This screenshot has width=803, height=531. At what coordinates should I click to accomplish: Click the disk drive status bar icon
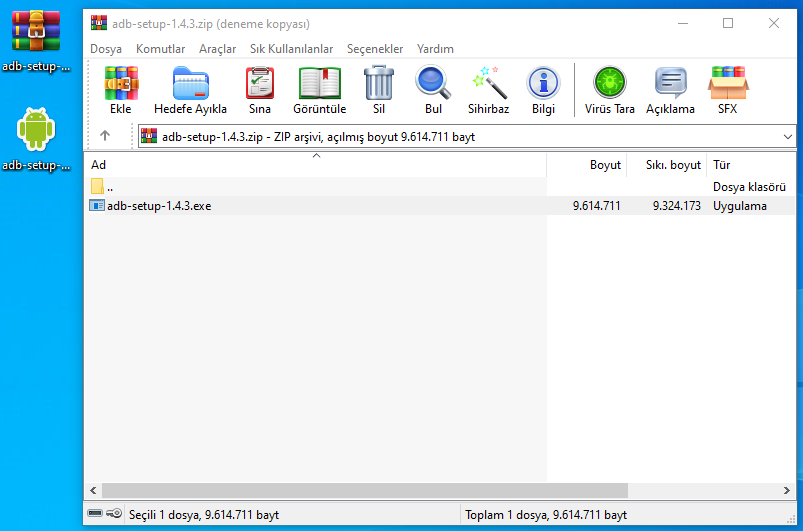(95, 513)
